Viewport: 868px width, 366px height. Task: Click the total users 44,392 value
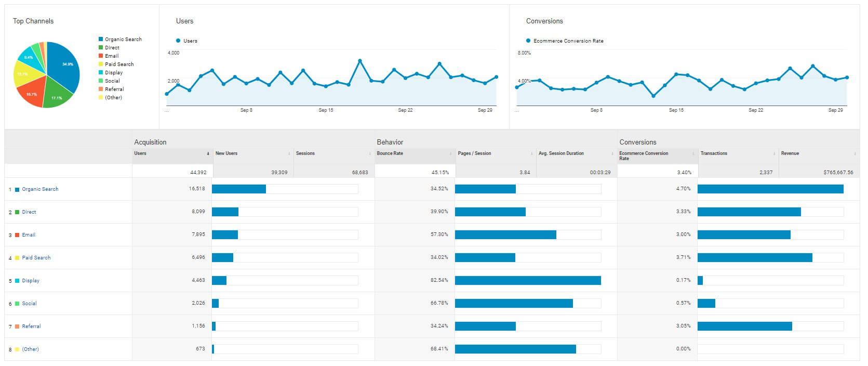pos(198,172)
